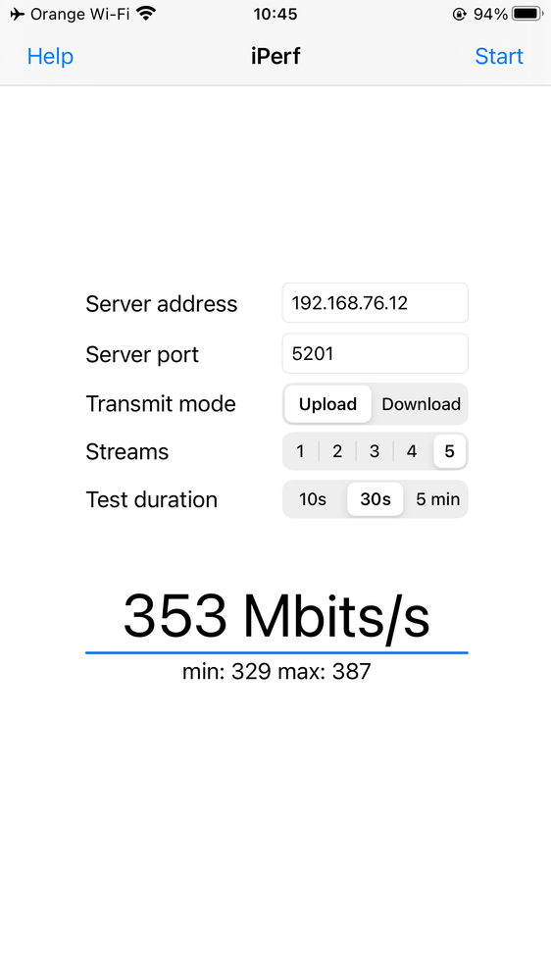Tap the min/max speed readout

pos(276,671)
